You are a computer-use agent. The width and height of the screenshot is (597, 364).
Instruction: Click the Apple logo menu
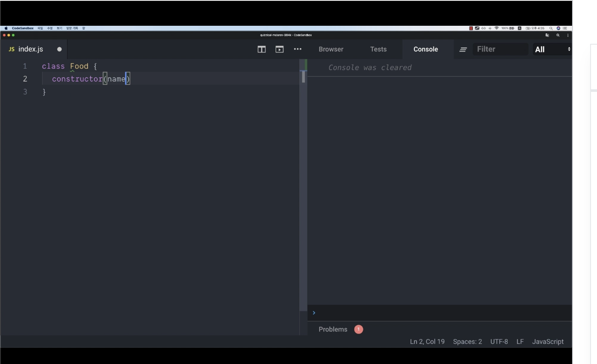click(x=6, y=28)
